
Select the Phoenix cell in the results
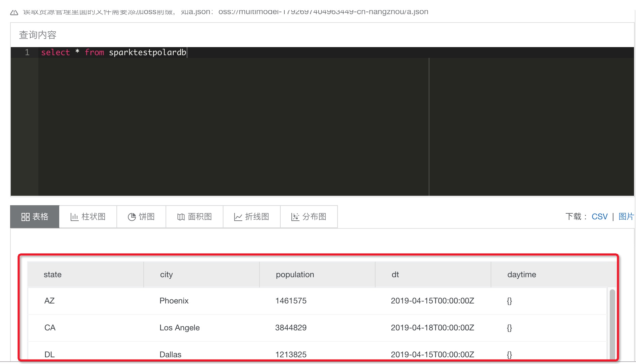point(174,301)
